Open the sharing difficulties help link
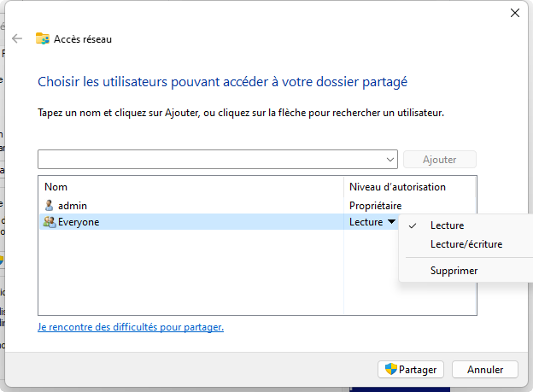 [x=131, y=327]
